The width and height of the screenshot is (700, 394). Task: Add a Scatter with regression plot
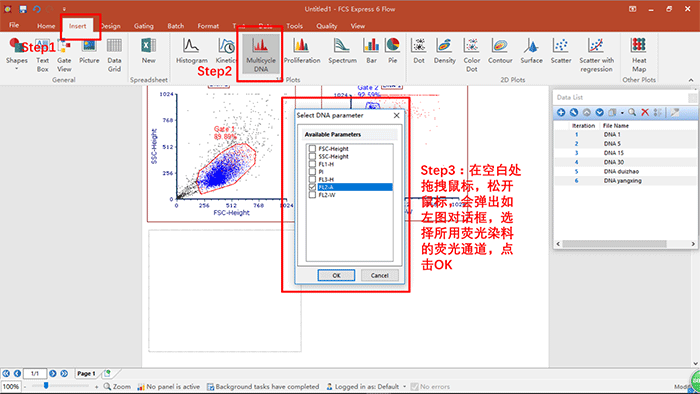(x=596, y=54)
